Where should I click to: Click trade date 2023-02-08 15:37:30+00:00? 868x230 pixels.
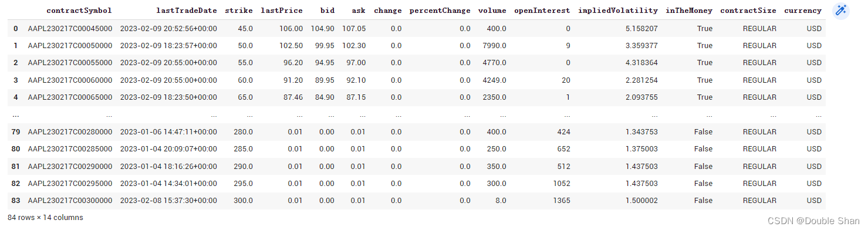(x=168, y=201)
